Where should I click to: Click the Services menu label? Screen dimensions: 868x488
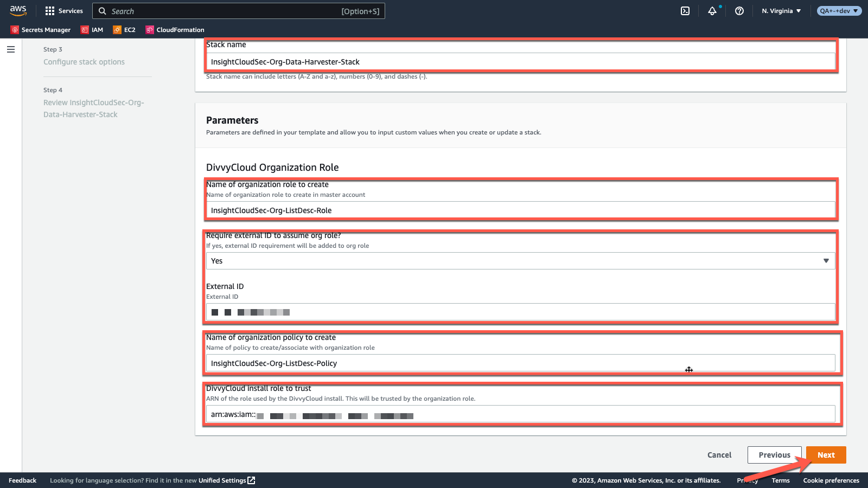pyautogui.click(x=71, y=11)
